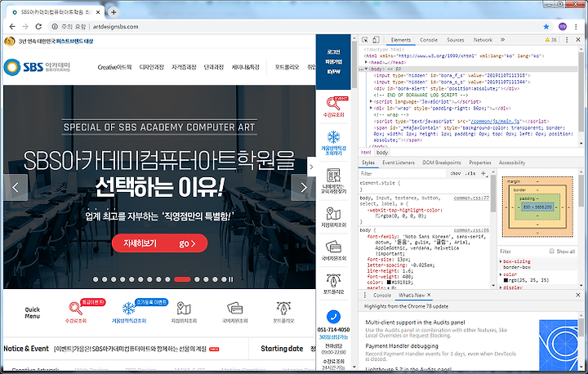This screenshot has width=588, height=374.
Task: Open the Chrome three-dot menu
Action: (576, 27)
